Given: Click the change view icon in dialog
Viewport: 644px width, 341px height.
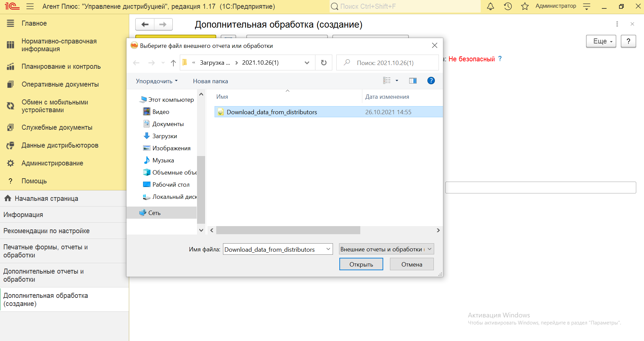Looking at the screenshot, I should (x=387, y=81).
